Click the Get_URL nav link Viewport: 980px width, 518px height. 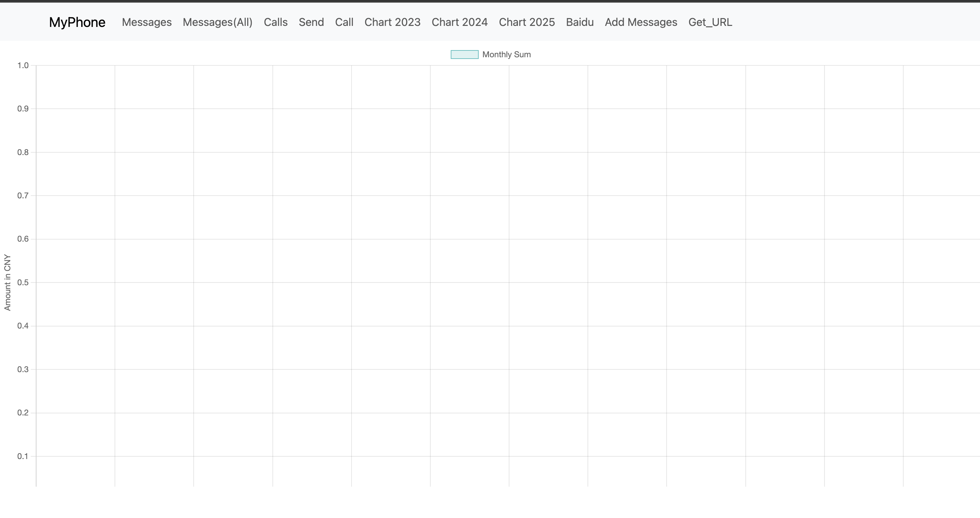(x=710, y=22)
